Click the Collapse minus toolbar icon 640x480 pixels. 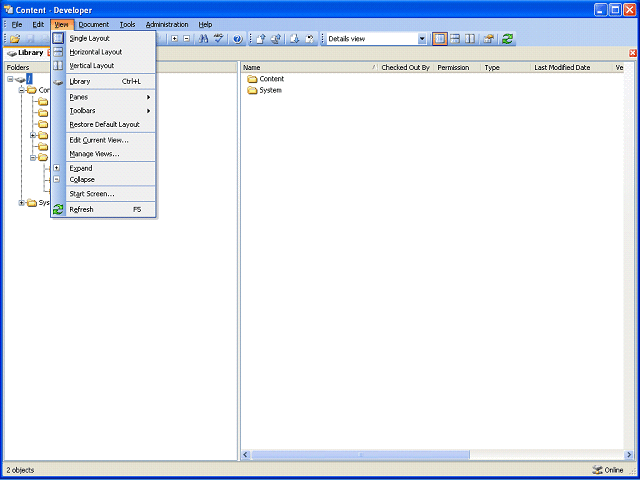(187, 39)
